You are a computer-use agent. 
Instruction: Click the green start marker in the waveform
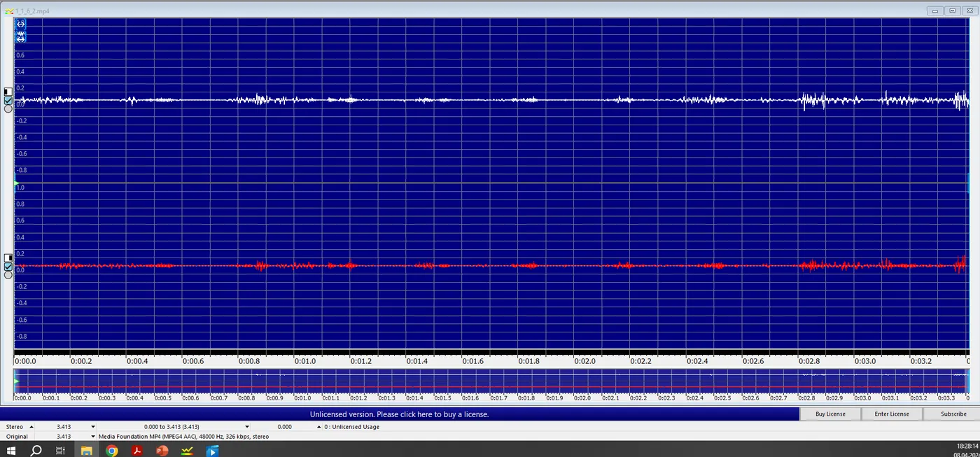(x=16, y=183)
